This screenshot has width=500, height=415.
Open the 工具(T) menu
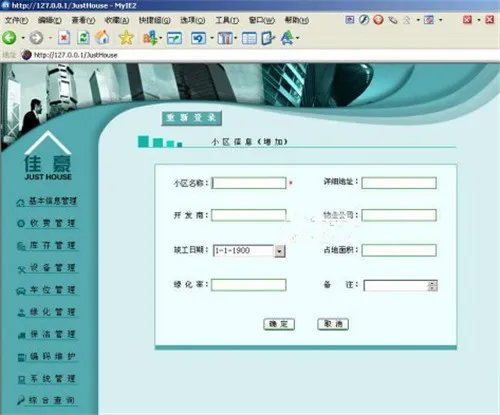point(227,20)
